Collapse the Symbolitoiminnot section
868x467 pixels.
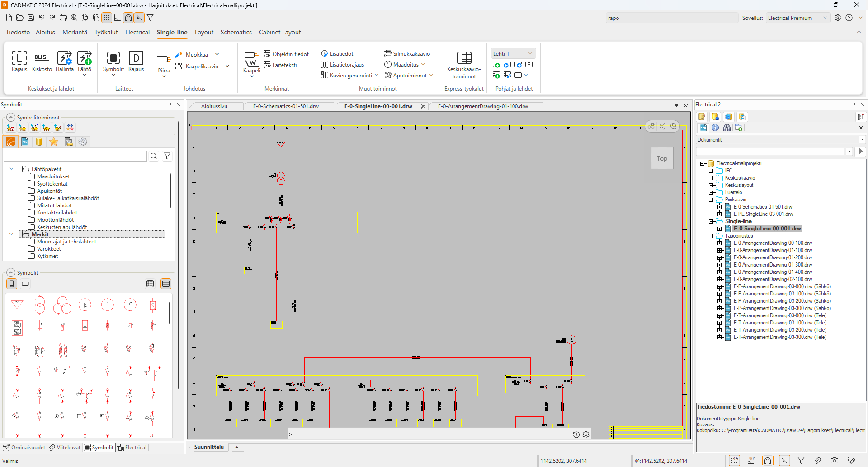click(11, 118)
